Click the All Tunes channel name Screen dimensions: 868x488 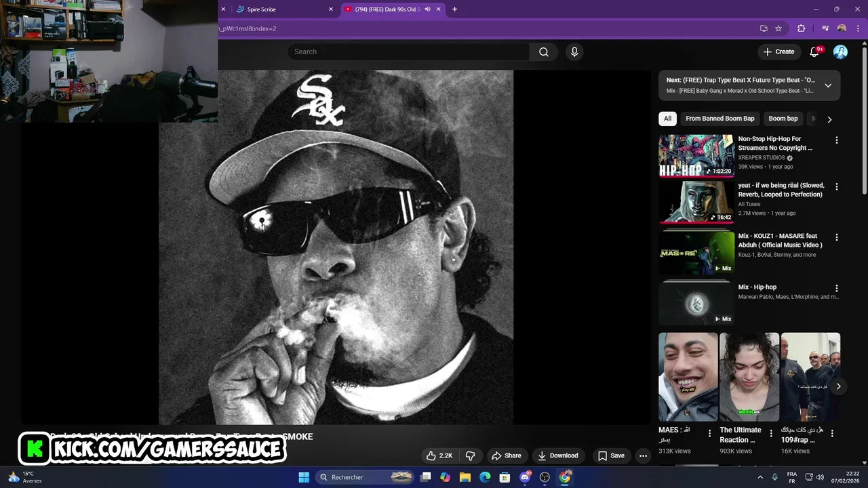749,204
